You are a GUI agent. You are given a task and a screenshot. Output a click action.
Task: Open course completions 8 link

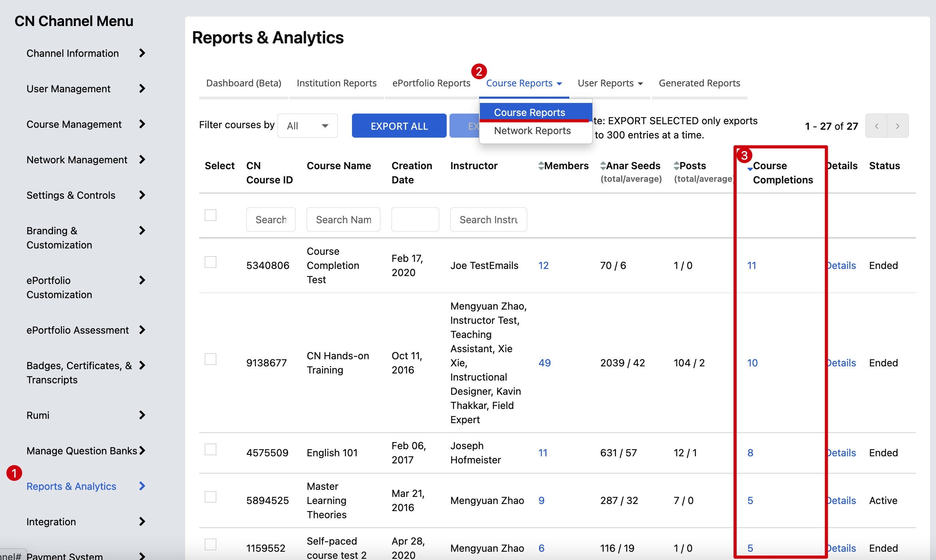tap(750, 453)
